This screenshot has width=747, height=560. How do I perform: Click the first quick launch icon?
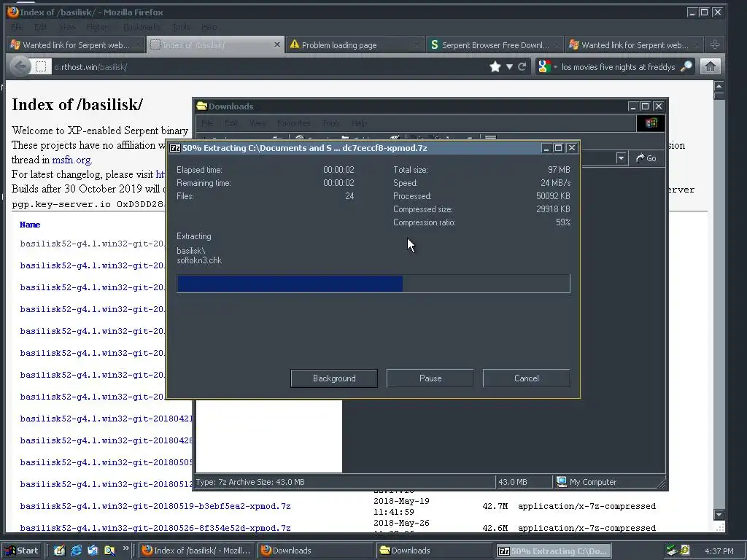(60, 551)
